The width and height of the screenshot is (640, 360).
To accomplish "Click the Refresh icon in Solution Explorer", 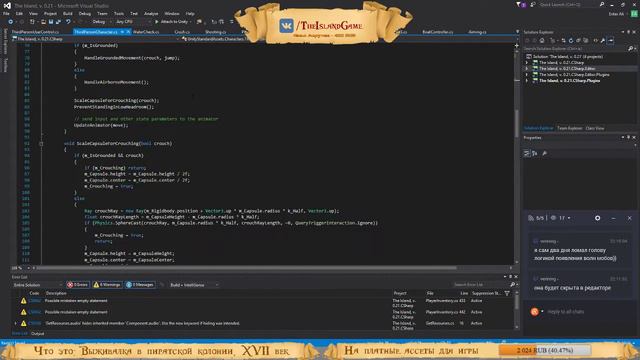I will [x=571, y=40].
